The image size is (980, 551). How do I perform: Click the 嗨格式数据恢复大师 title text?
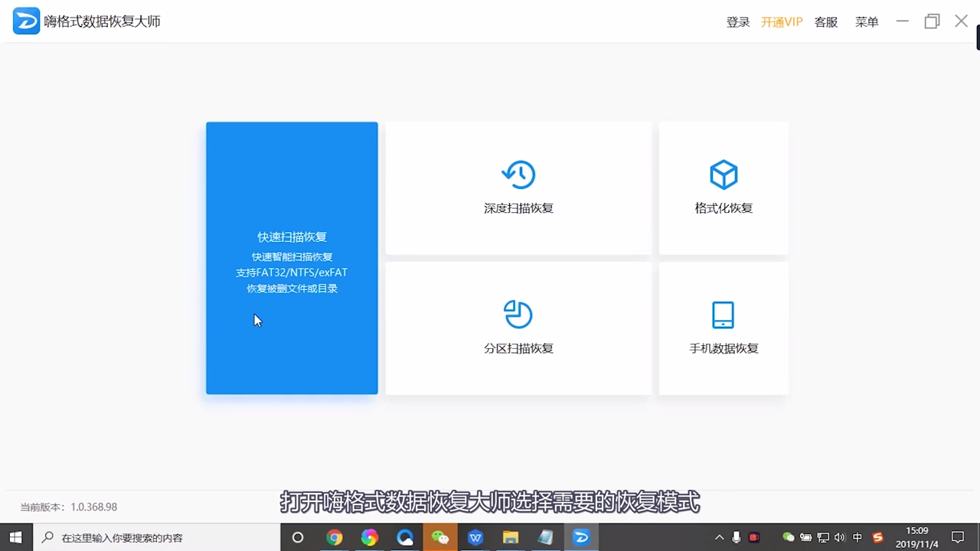[103, 21]
